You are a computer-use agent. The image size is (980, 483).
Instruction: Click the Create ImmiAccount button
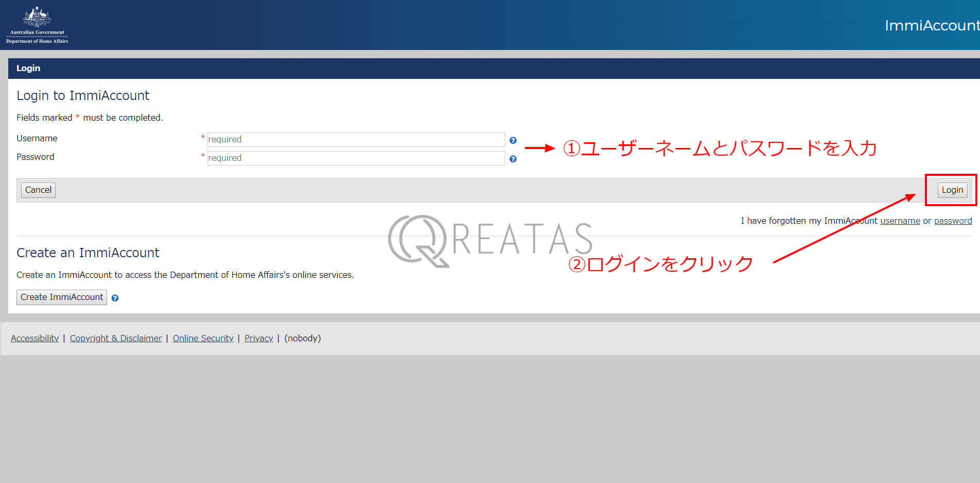click(62, 297)
